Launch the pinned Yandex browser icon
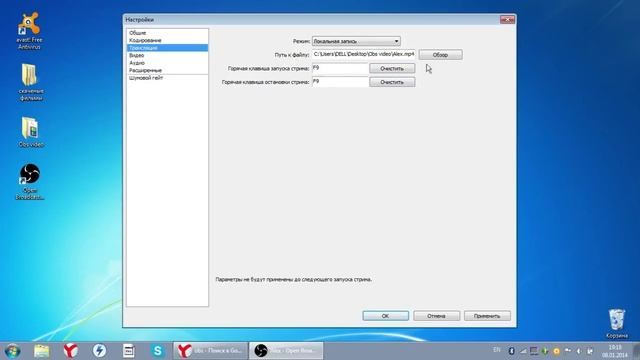The height and width of the screenshot is (360, 640). [x=71, y=351]
